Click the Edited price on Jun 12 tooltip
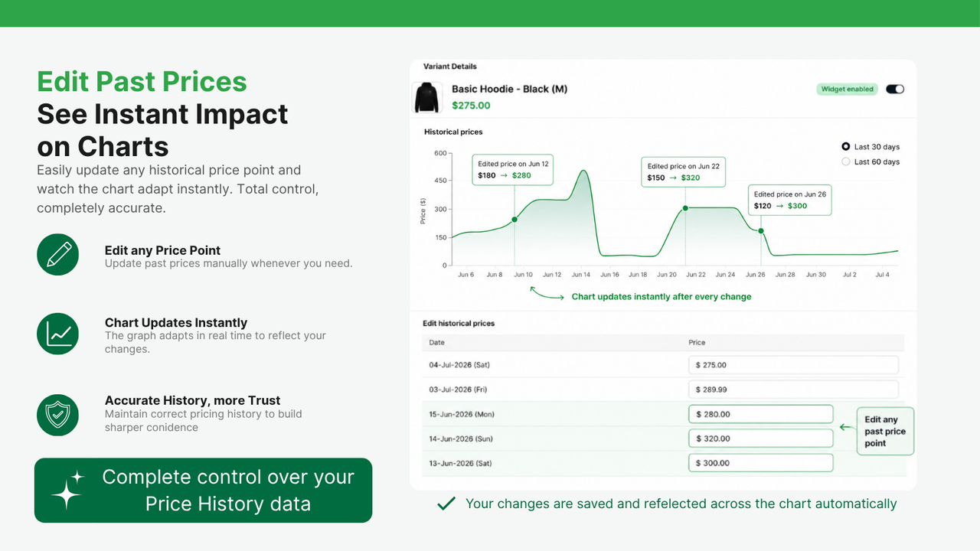The width and height of the screenshot is (980, 551). (513, 170)
